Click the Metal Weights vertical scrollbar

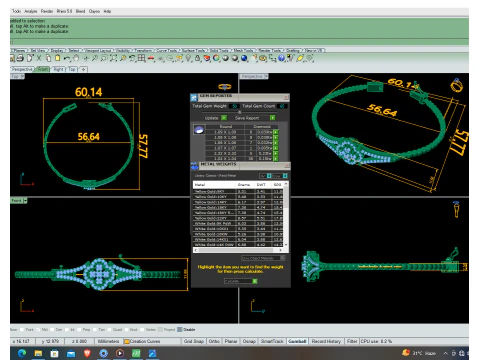[286, 215]
